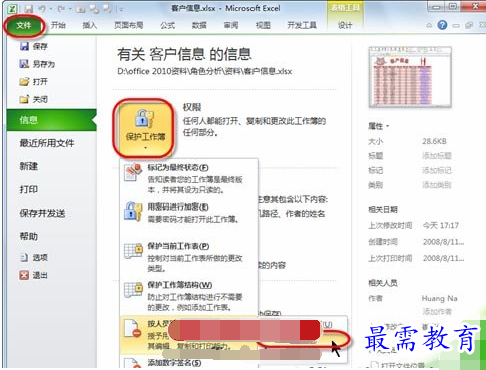The image size is (486, 370).
Task: Open 帮助 in the sidebar
Action: pyautogui.click(x=29, y=236)
